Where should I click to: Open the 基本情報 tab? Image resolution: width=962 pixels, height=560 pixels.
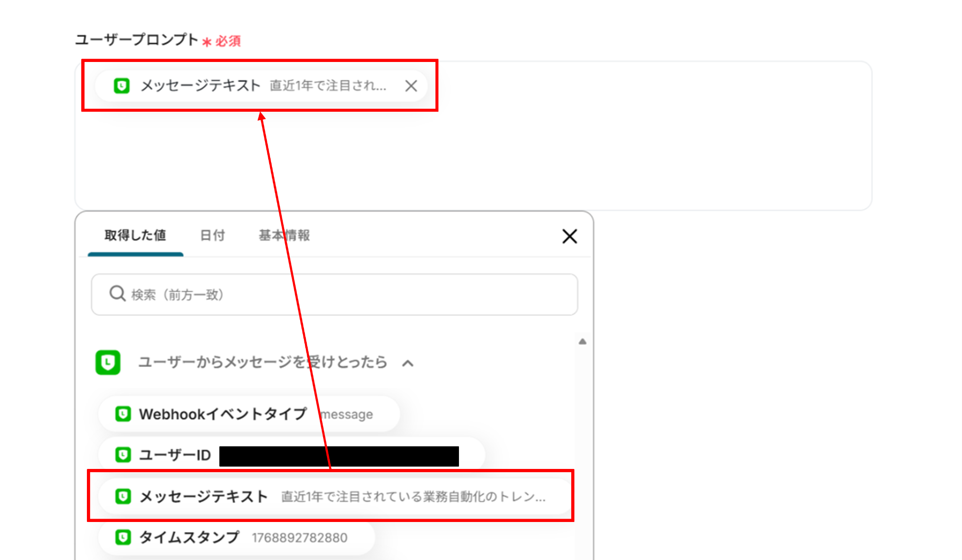pyautogui.click(x=284, y=235)
